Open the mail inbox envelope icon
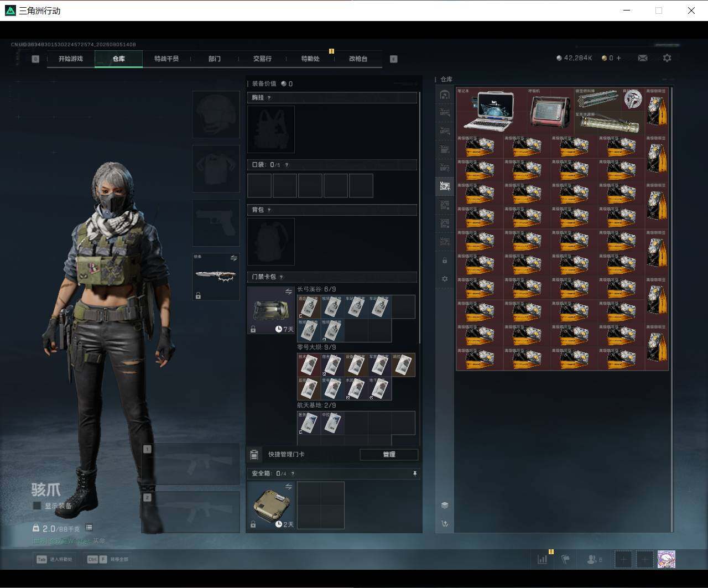The image size is (708, 588). 643,58
